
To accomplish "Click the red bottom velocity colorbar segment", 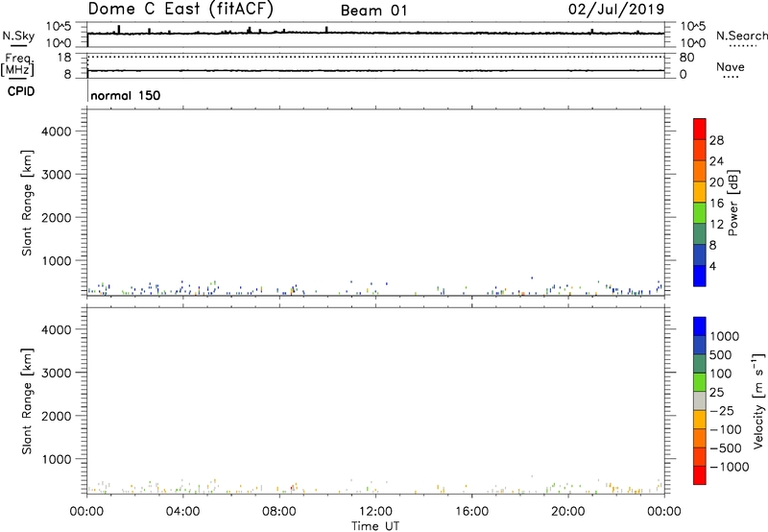I will point(700,474).
